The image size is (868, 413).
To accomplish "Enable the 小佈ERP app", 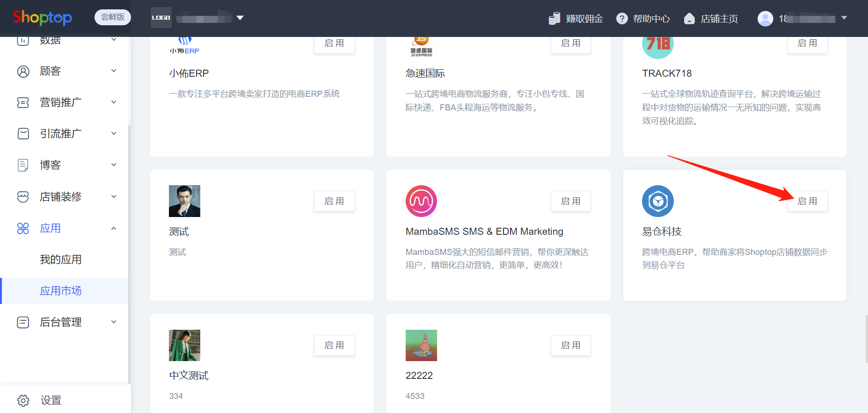I will coord(334,43).
